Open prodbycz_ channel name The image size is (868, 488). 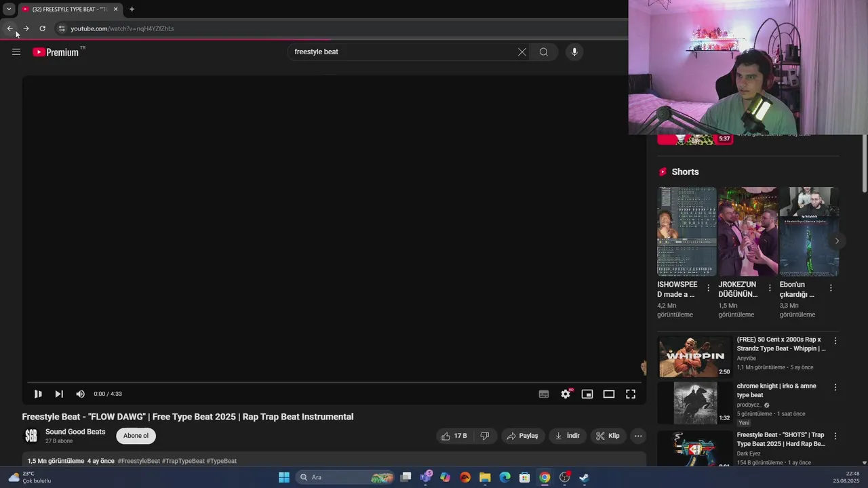pos(749,405)
